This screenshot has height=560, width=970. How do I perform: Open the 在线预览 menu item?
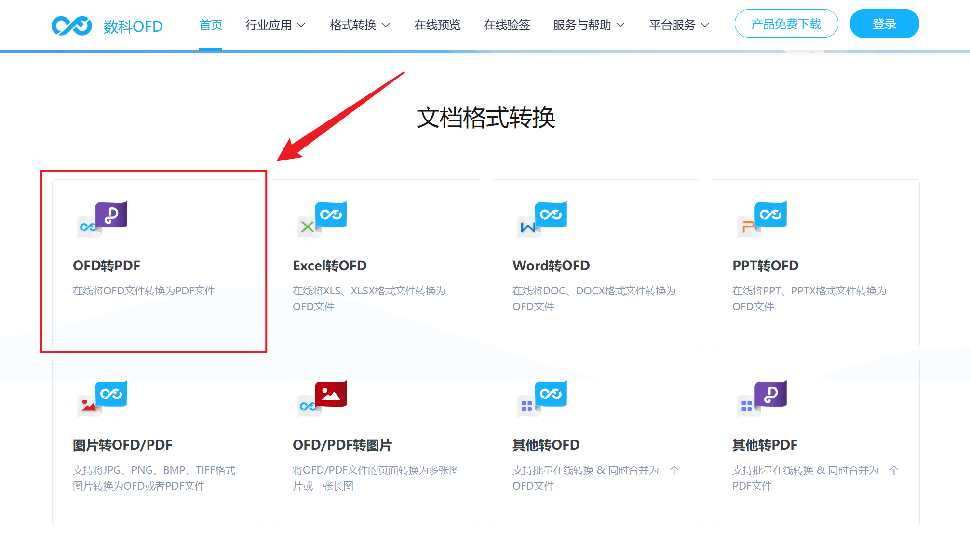[437, 25]
